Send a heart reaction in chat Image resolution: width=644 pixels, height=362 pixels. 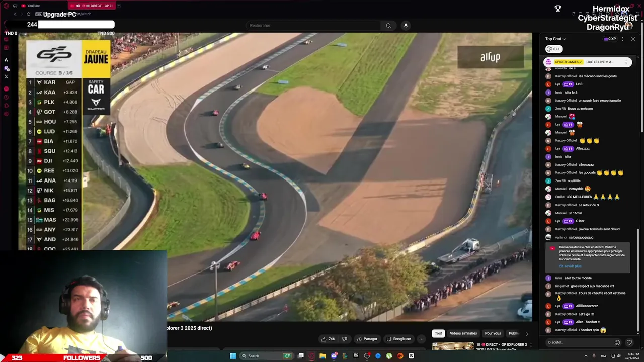629,342
